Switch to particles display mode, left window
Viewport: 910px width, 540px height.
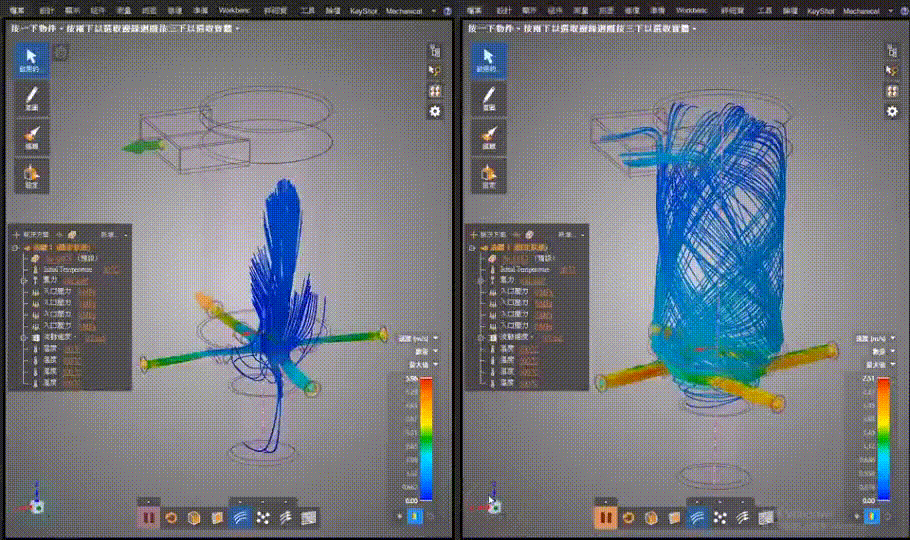[263, 517]
